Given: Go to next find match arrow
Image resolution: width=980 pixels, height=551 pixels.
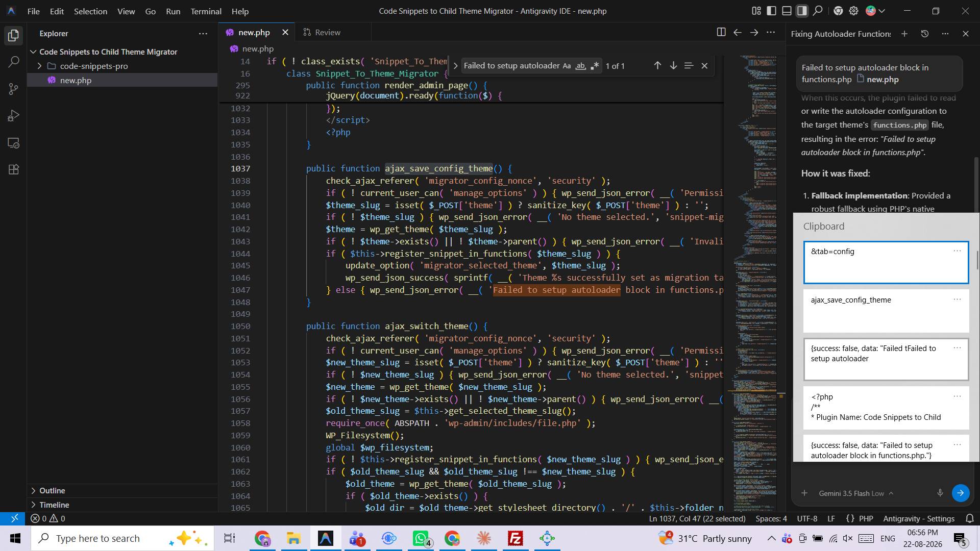Looking at the screenshot, I should click(673, 66).
